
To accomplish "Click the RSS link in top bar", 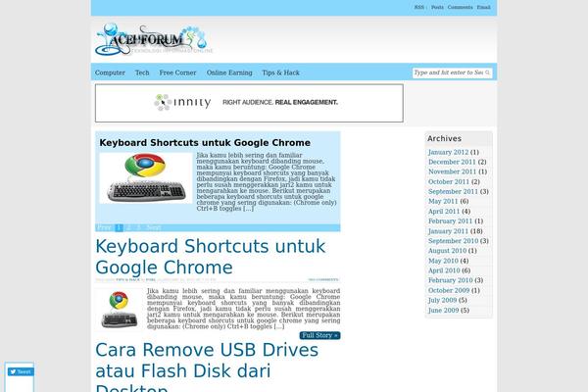I will [x=419, y=7].
